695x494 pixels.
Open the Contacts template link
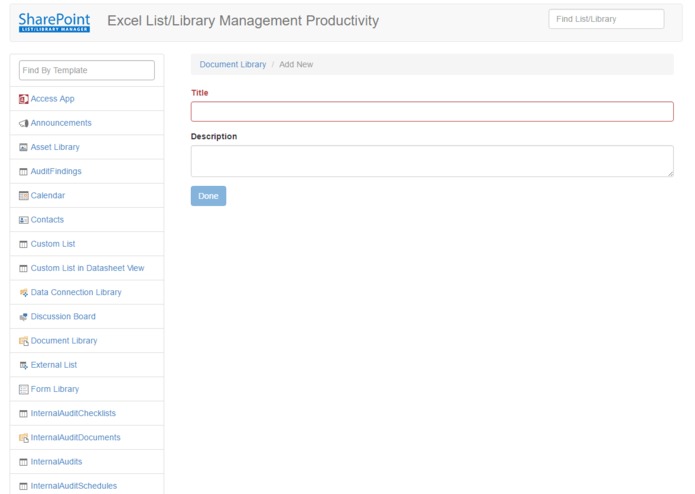(x=47, y=220)
